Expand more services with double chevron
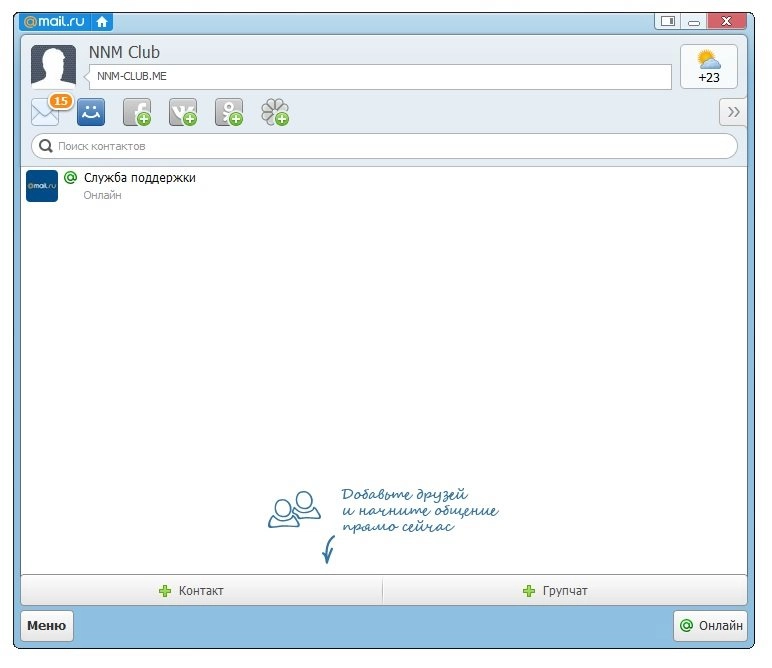The height and width of the screenshot is (668, 772). [x=733, y=112]
